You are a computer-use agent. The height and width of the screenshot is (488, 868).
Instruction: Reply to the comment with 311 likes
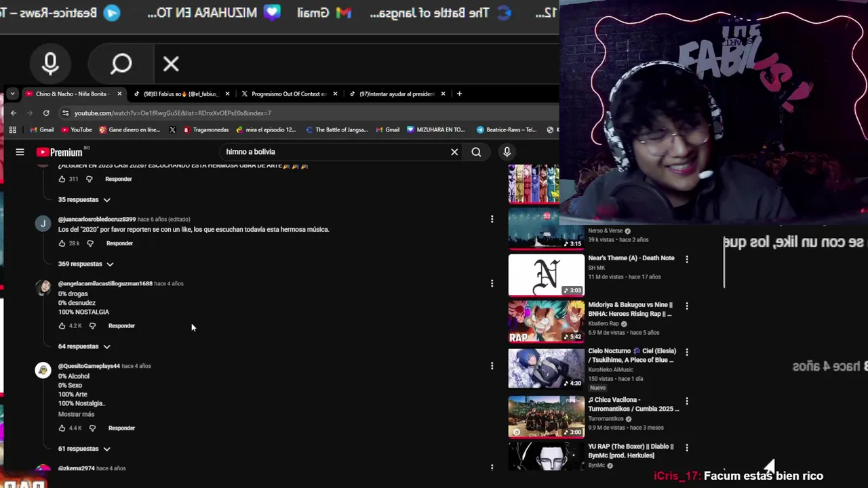pyautogui.click(x=119, y=179)
